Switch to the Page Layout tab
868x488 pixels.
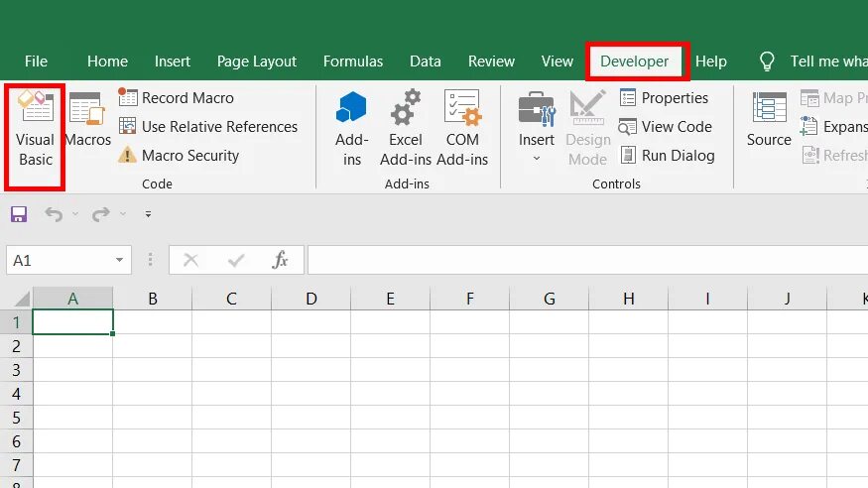click(x=257, y=61)
